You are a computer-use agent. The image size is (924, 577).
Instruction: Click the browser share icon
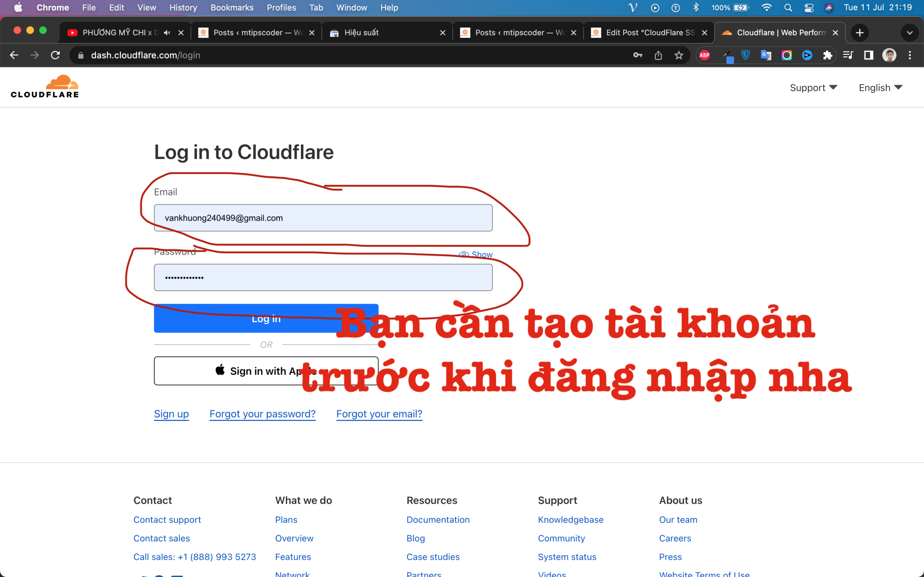(x=658, y=55)
